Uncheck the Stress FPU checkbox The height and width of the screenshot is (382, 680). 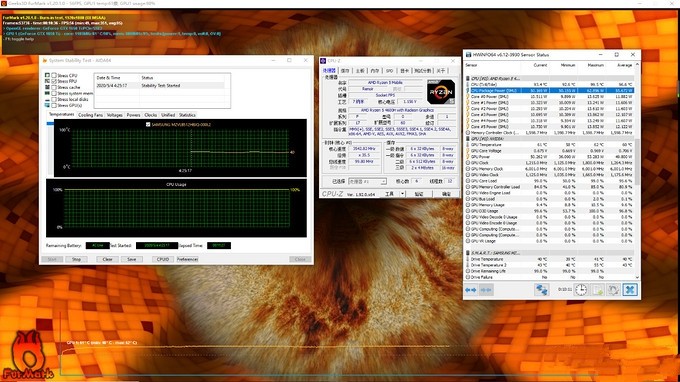coord(54,81)
